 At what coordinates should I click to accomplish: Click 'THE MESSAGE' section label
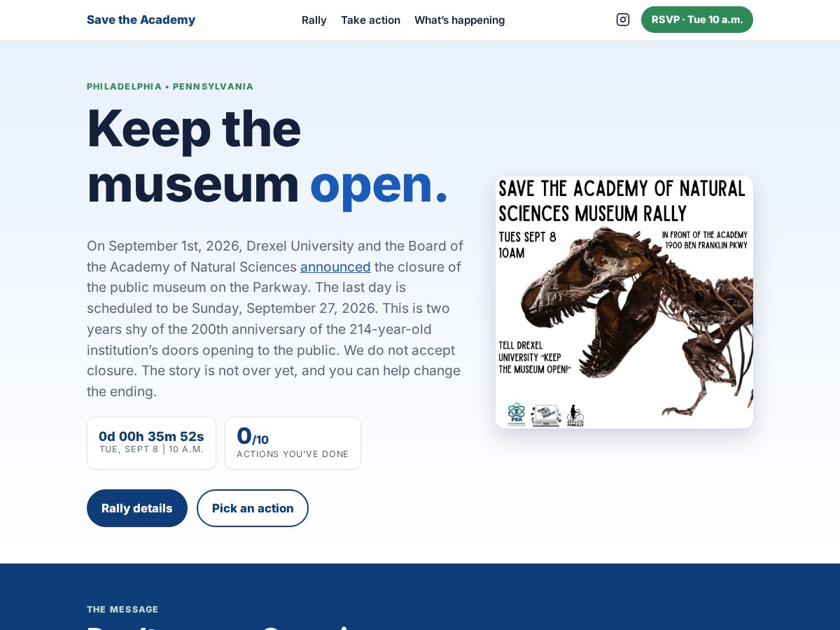click(x=122, y=610)
